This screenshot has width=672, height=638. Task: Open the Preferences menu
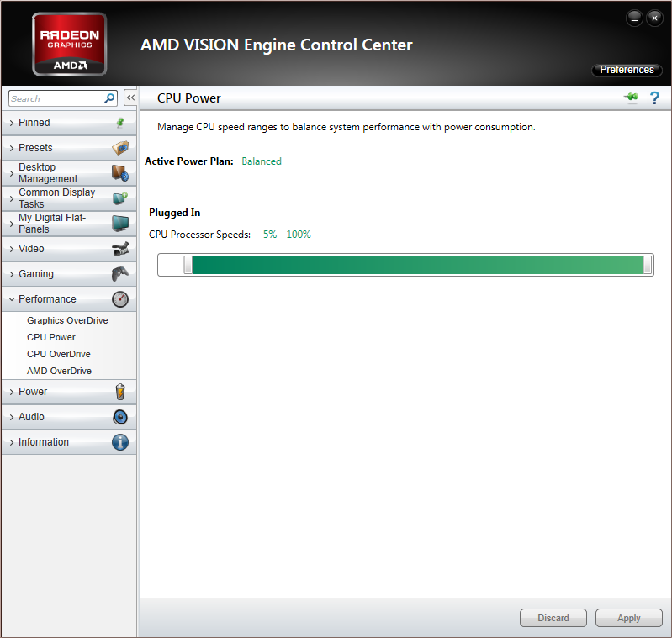tap(627, 70)
